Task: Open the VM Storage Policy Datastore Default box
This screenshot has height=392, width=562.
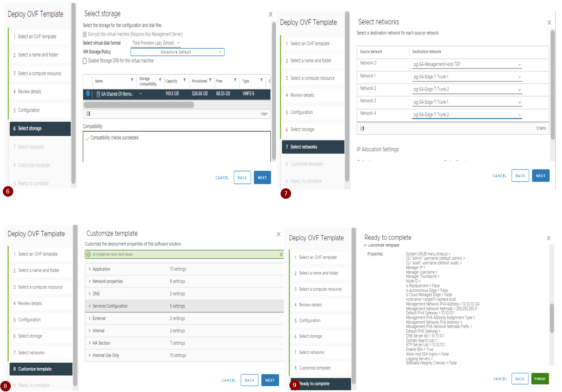Action: (x=177, y=52)
